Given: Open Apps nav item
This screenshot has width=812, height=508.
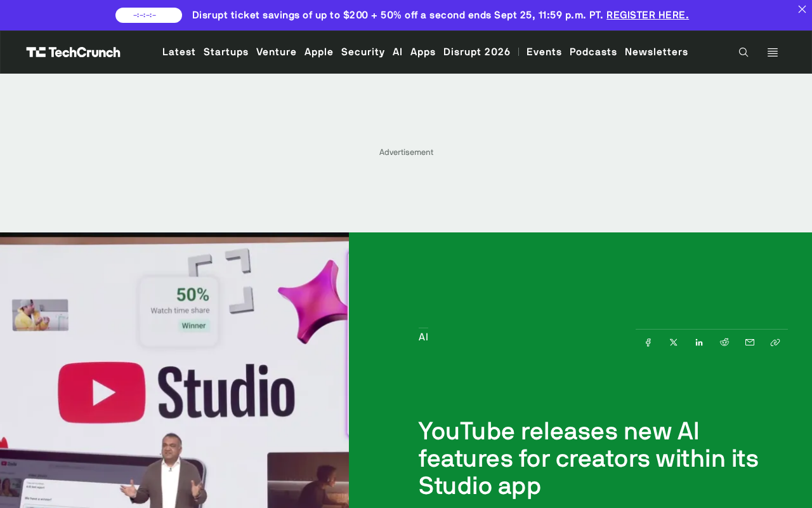Looking at the screenshot, I should (x=423, y=52).
